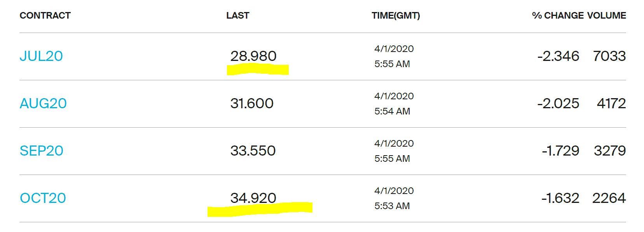Viewport: 644px width, 232px height.
Task: Select the highlighted 28.980 last price
Action: click(253, 56)
